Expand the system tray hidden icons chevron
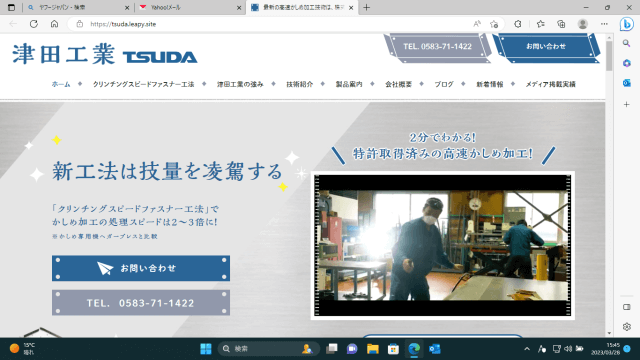 pos(527,349)
